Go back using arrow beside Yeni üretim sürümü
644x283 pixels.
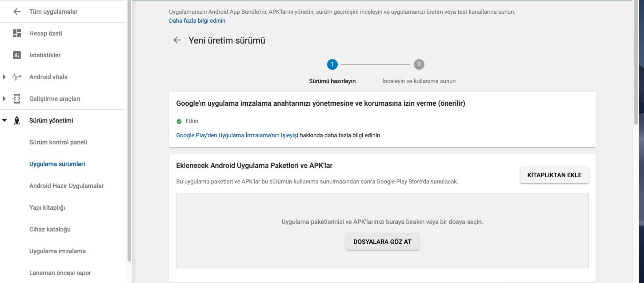pyautogui.click(x=177, y=40)
